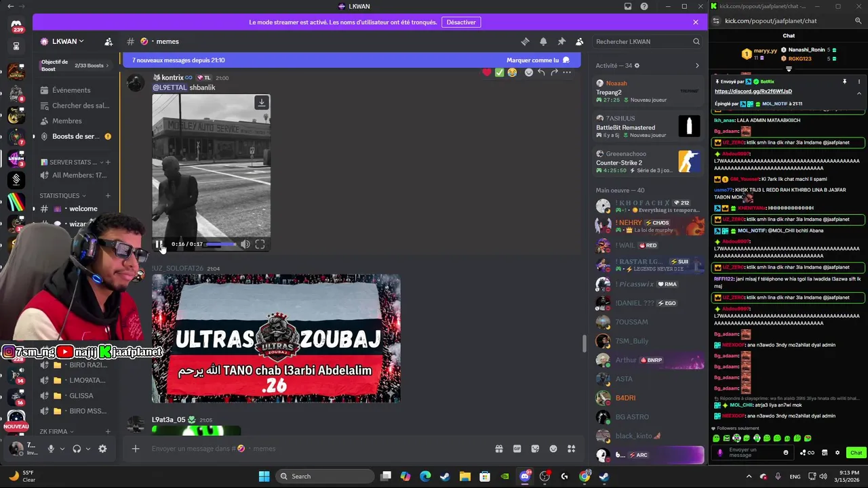Pause the playing video
The image size is (868, 488).
coord(159,244)
